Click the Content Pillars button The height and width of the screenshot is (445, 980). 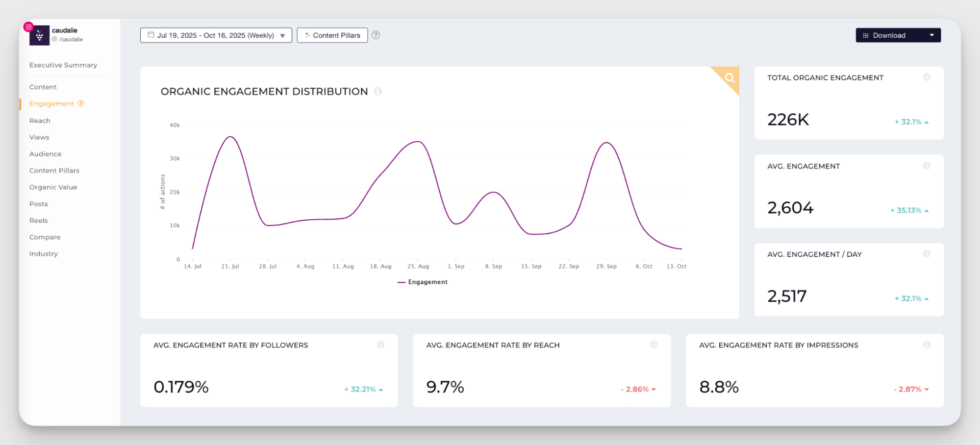tap(332, 35)
